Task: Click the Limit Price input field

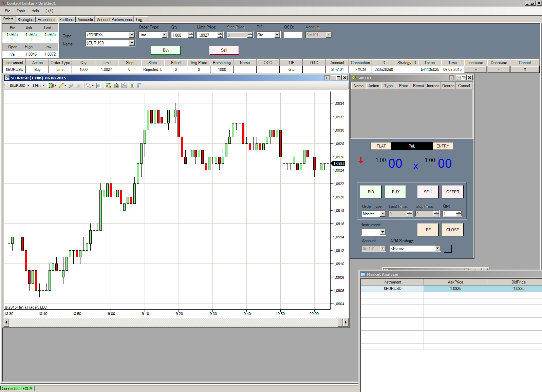Action: pyautogui.click(x=207, y=35)
